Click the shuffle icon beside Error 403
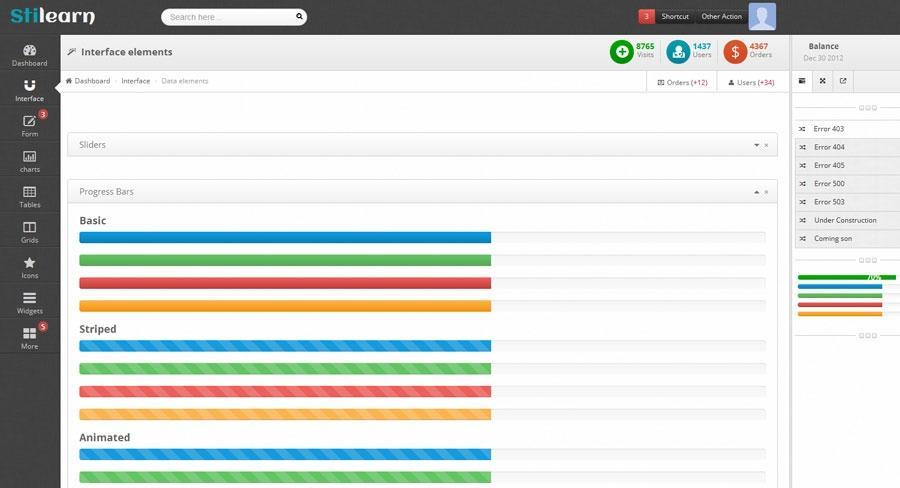The height and width of the screenshot is (488, 900). coord(802,129)
